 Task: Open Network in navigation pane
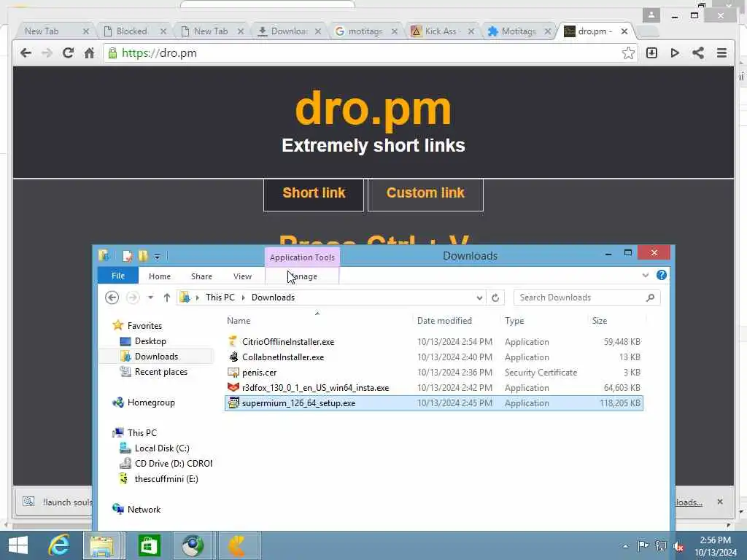[x=144, y=510]
